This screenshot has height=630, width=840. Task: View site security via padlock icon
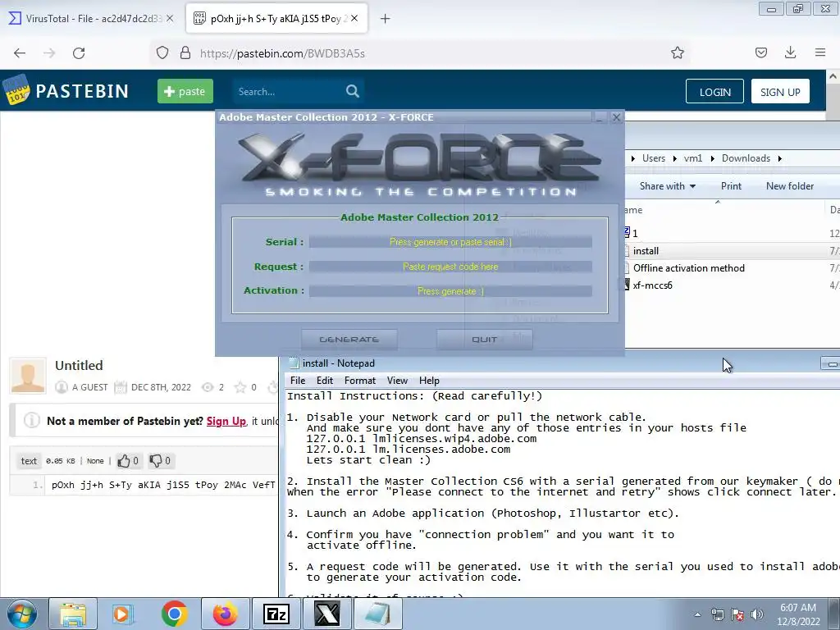coord(185,52)
